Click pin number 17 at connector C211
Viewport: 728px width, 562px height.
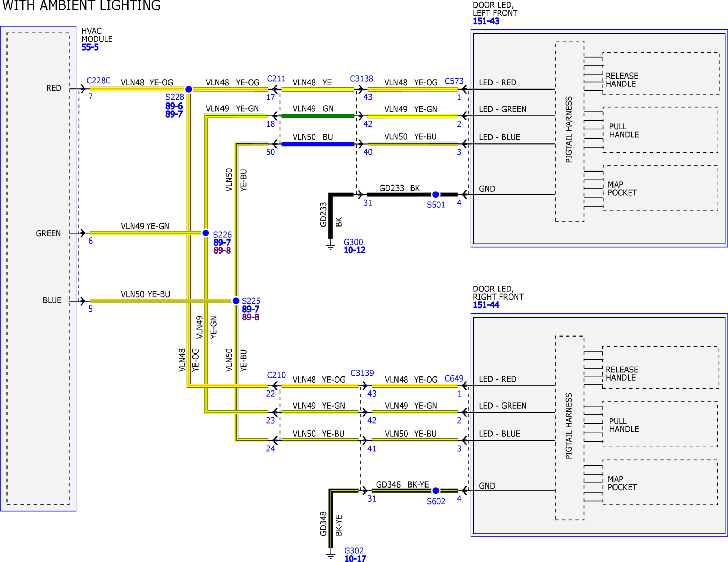pyautogui.click(x=270, y=97)
